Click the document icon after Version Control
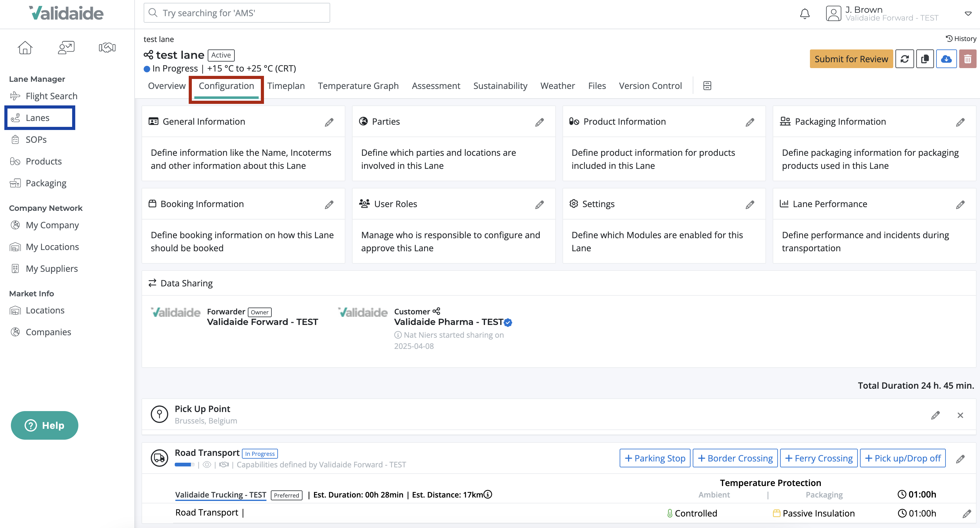 click(707, 86)
